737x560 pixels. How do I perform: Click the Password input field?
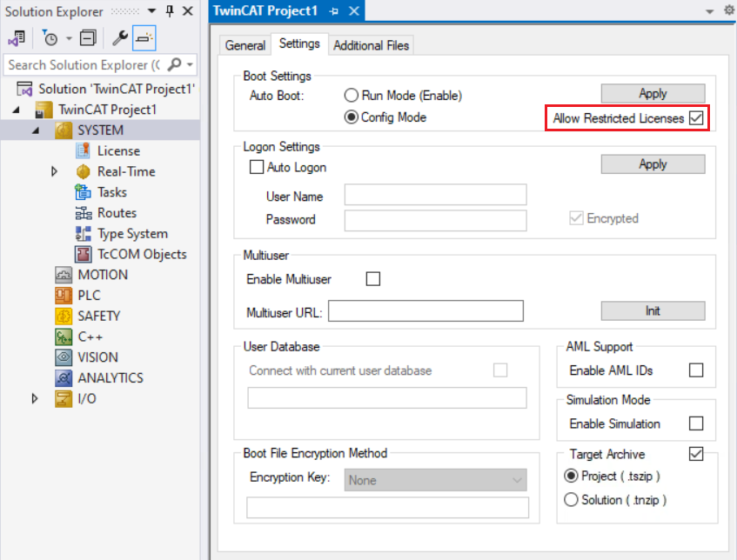pyautogui.click(x=435, y=220)
